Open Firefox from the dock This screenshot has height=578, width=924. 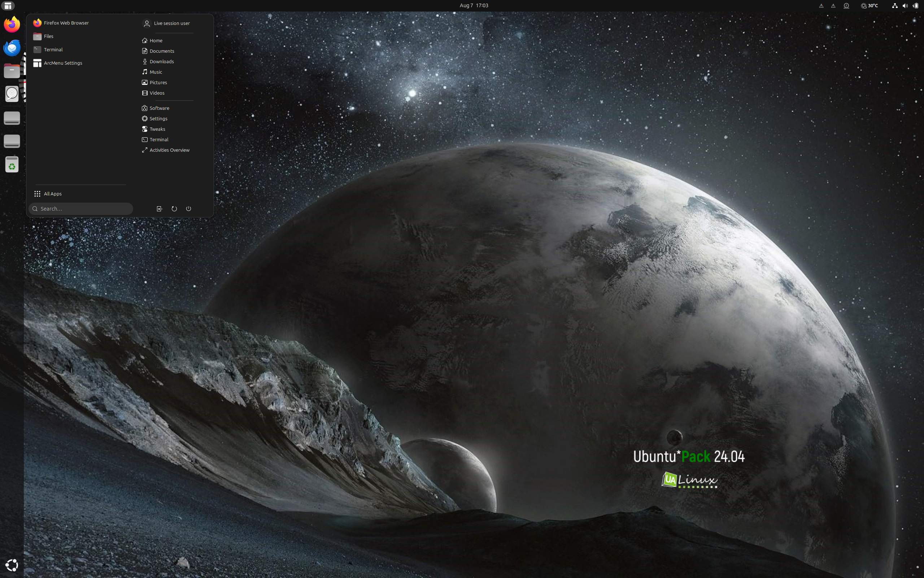(x=12, y=24)
